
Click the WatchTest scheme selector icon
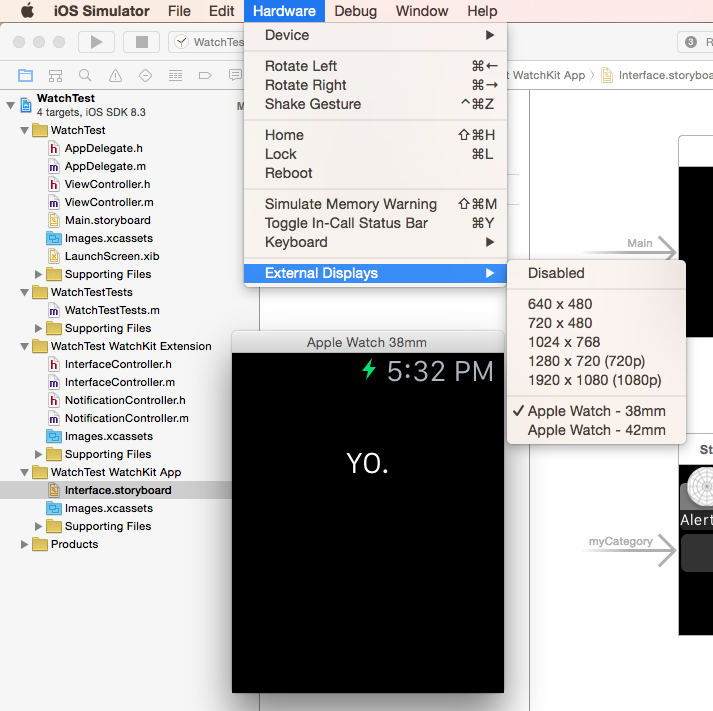(x=181, y=42)
